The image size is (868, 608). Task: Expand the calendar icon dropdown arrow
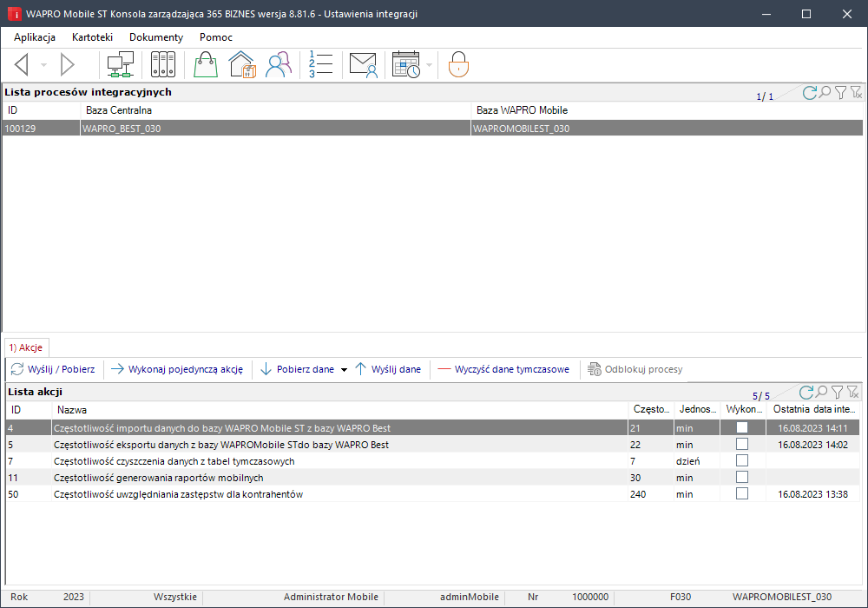coord(429,65)
